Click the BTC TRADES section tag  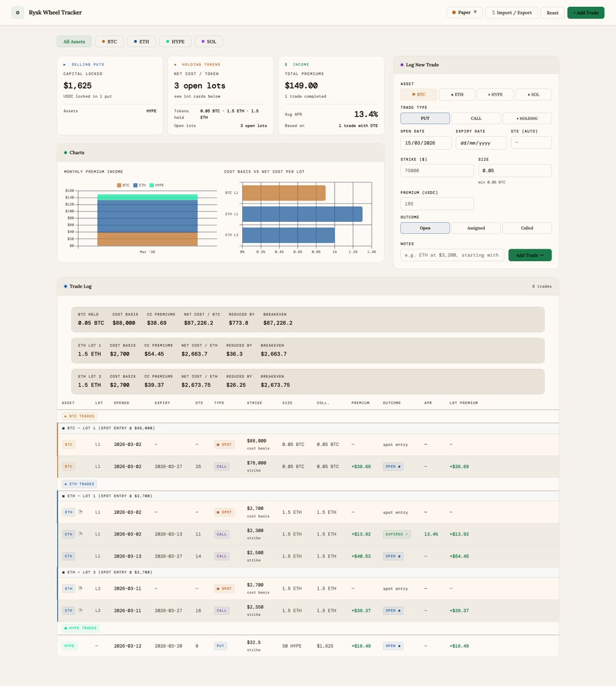click(x=80, y=416)
